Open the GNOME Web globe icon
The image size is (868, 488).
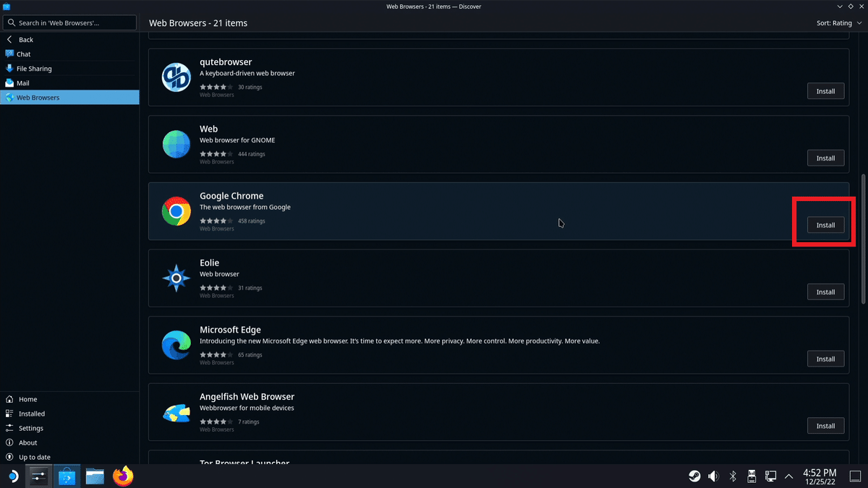point(176,144)
